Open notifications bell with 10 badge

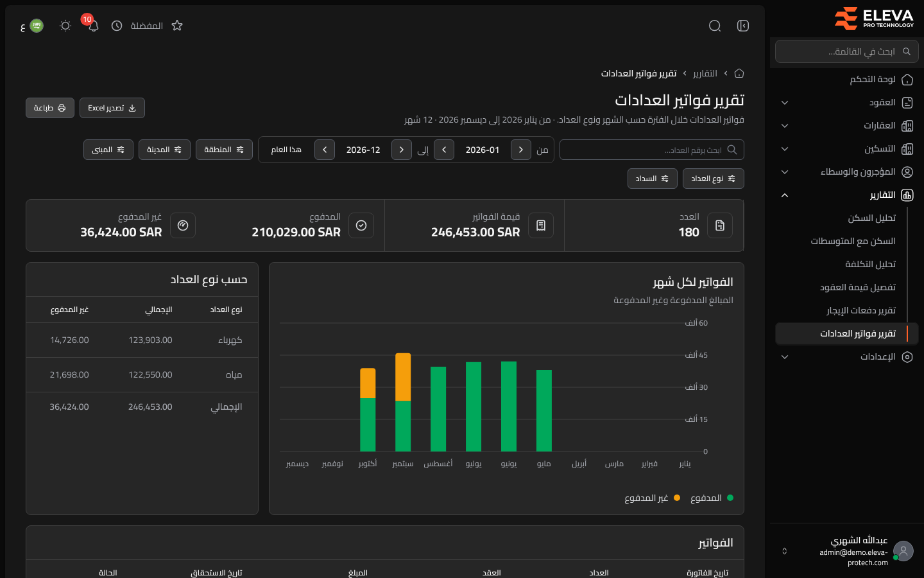(x=93, y=26)
